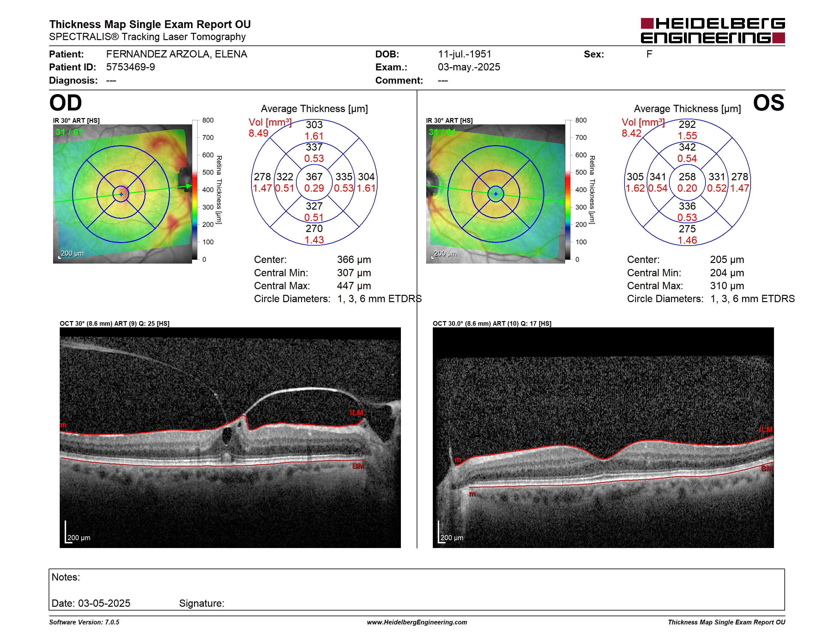This screenshot has width=834, height=644.
Task: Click the patient name FERNANDEZ ARZOLA, ELENA
Action: [x=176, y=54]
